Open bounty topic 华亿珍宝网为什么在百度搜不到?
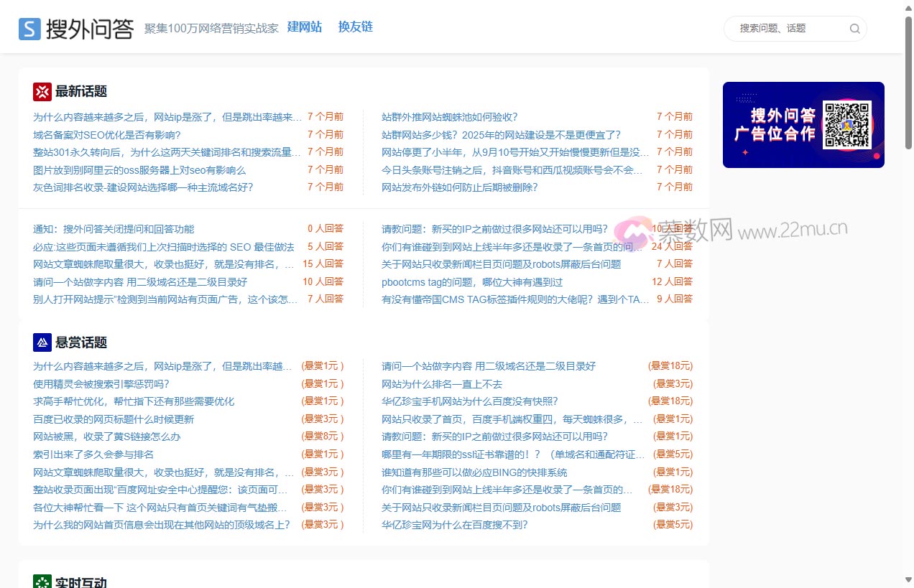Image resolution: width=914 pixels, height=588 pixels. coord(454,525)
